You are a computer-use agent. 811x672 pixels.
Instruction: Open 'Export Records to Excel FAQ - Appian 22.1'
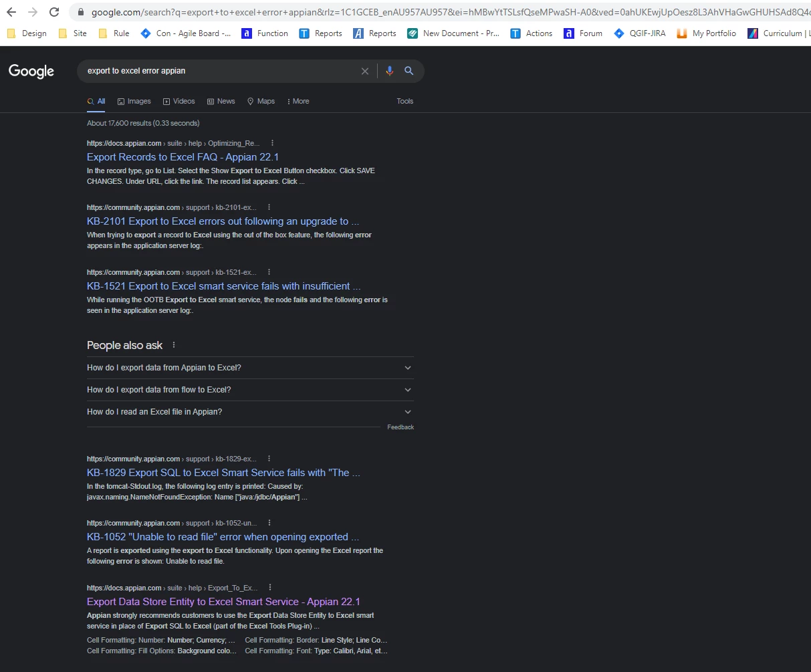point(183,157)
